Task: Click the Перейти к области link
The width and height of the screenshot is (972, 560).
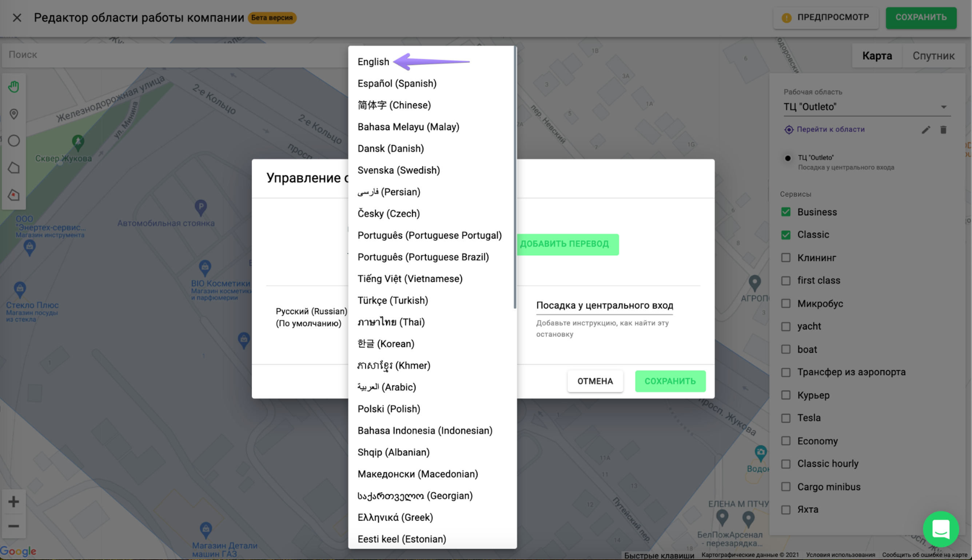Action: pyautogui.click(x=830, y=129)
